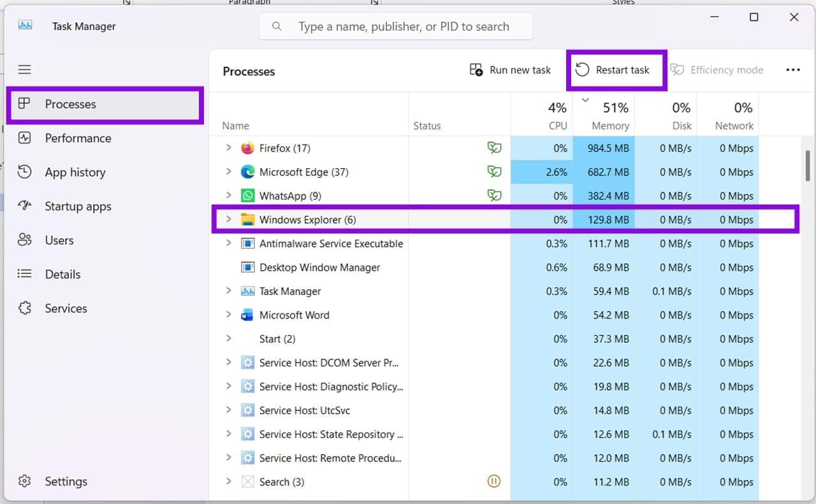Click the Task Manager app icon in title bar

click(25, 25)
